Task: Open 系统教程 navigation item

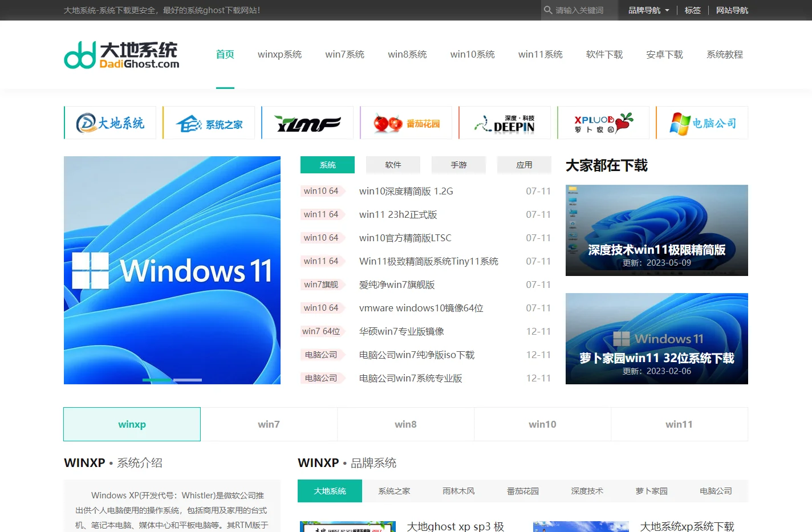Action: (725, 54)
